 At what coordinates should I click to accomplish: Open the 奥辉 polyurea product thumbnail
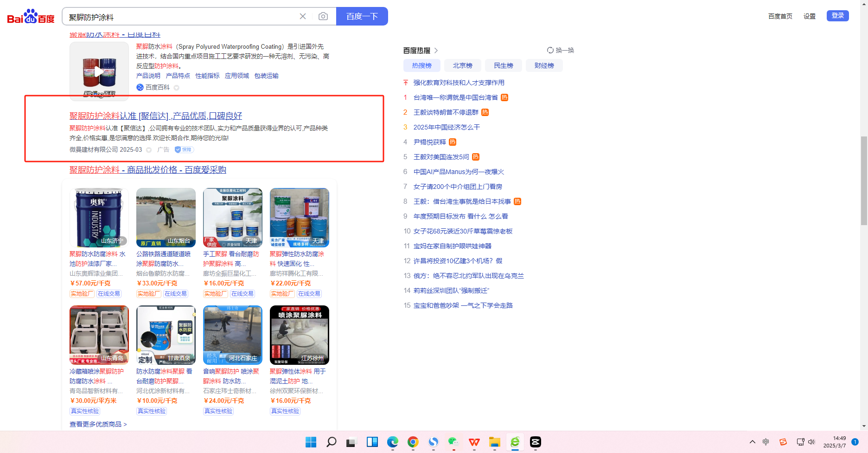99,217
